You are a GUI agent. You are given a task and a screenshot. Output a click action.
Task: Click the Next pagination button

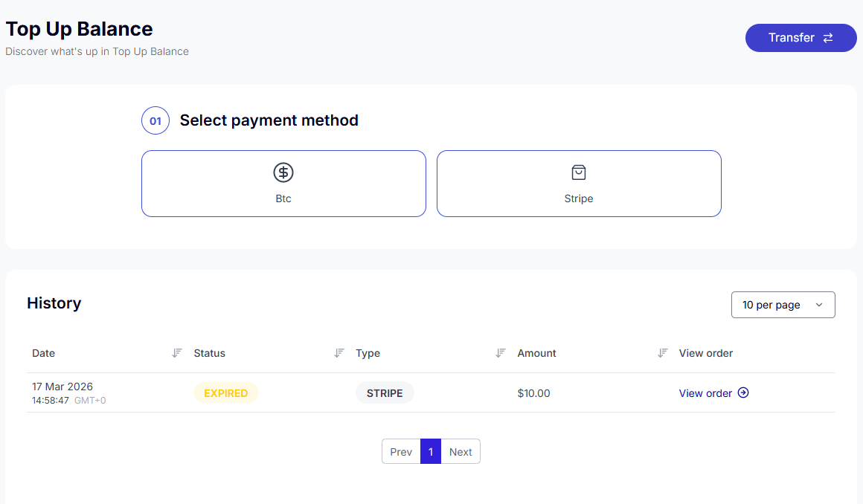(x=461, y=452)
